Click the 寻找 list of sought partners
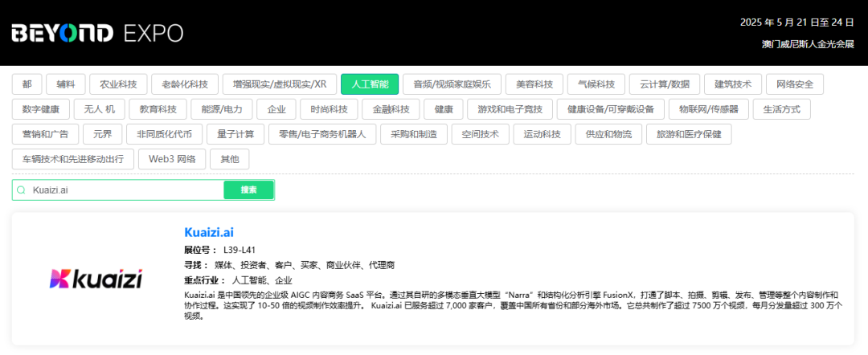 (x=305, y=265)
